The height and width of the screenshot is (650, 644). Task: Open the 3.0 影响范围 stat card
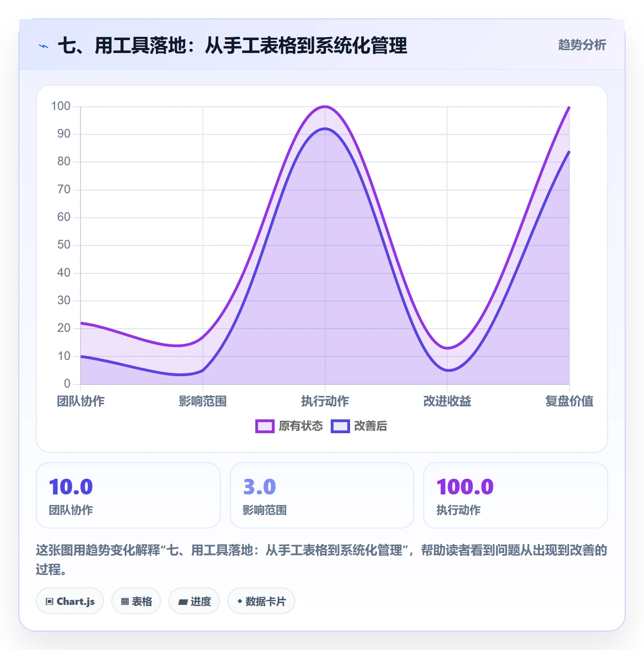click(x=322, y=495)
